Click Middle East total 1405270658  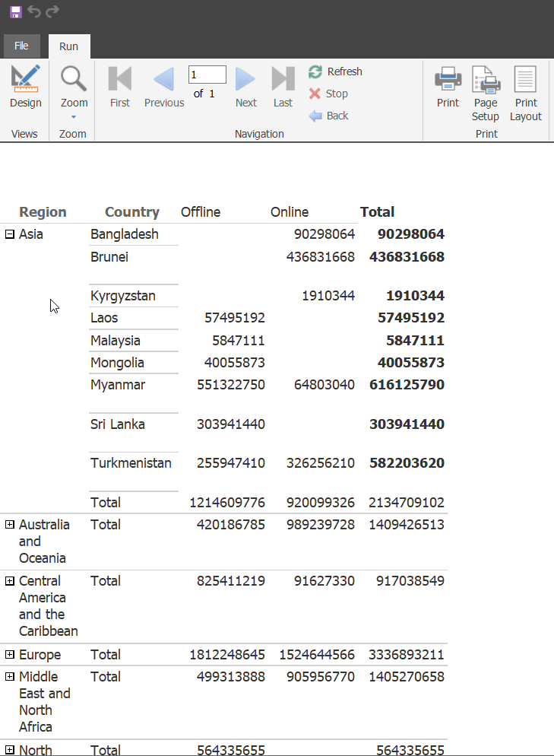[x=406, y=676]
